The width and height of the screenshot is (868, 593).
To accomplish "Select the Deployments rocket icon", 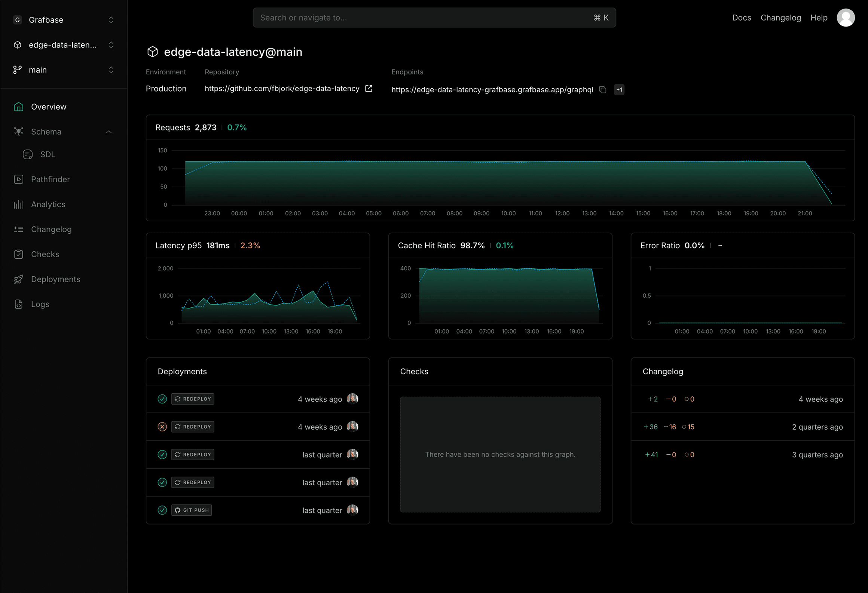I will (19, 279).
